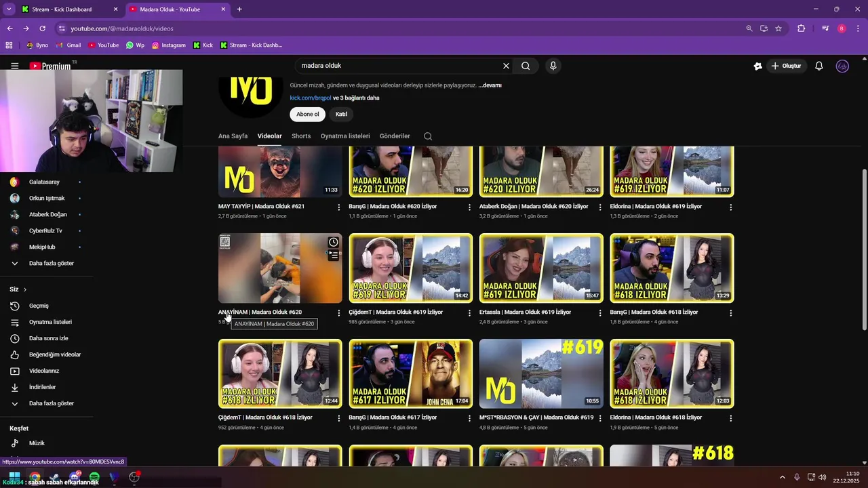Expand channel description with ...devamı

pyautogui.click(x=490, y=85)
